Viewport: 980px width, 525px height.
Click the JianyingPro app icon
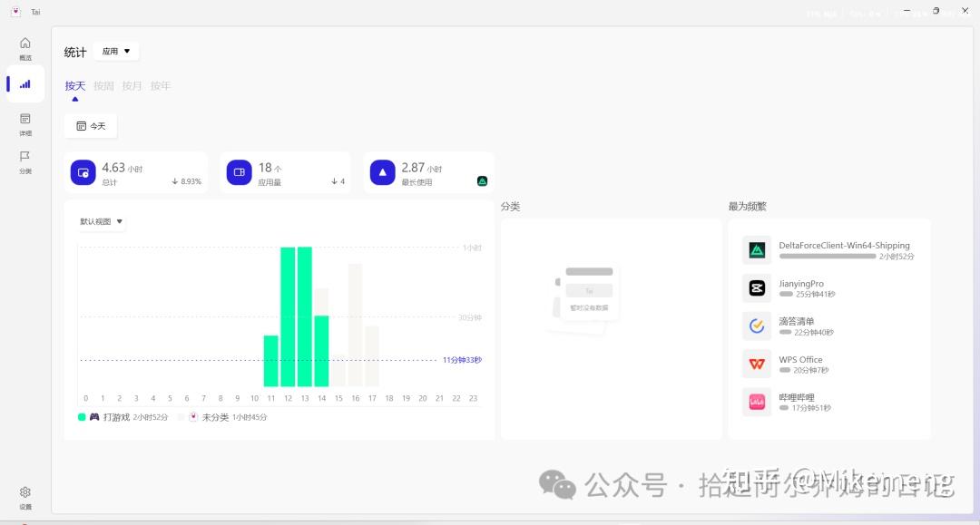pyautogui.click(x=757, y=287)
